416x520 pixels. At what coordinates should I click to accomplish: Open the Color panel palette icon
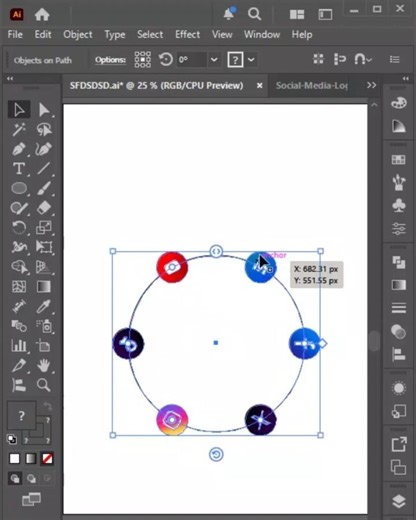pos(399,103)
